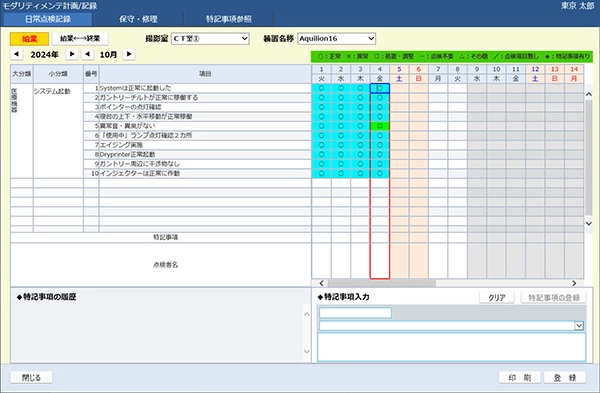Select day 4 cell for Systemは正常に起動した

[x=380, y=88]
